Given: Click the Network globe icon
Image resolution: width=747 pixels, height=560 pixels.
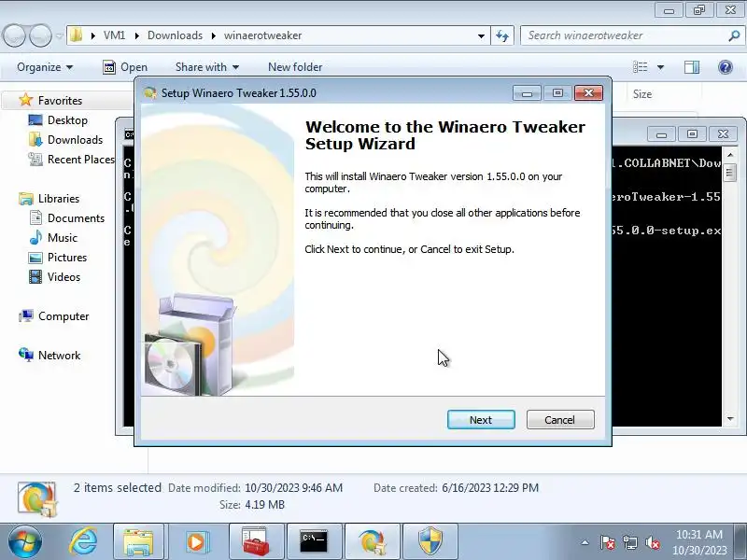Looking at the screenshot, I should pos(26,355).
